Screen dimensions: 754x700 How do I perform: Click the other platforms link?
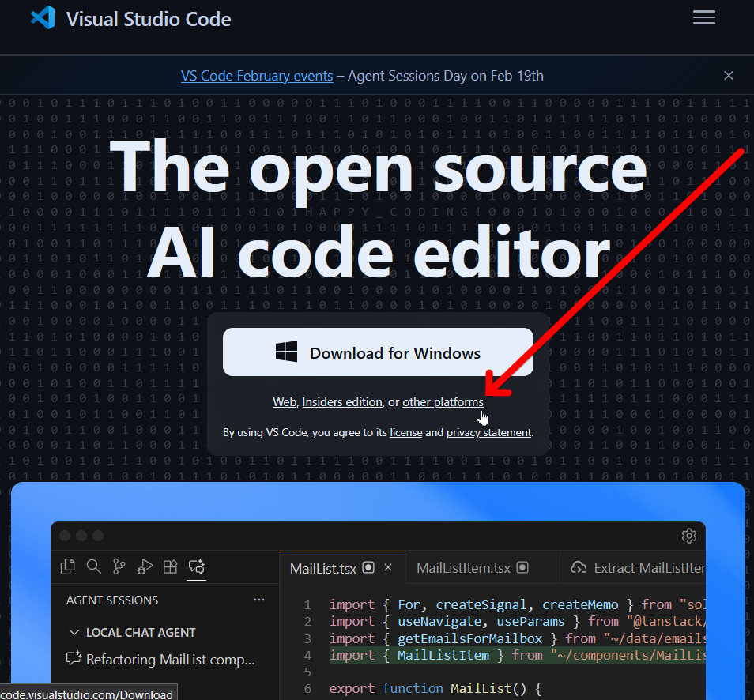coord(443,402)
